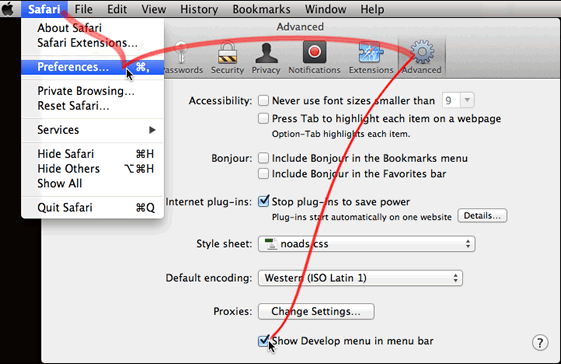Click the help question mark button

point(540,343)
